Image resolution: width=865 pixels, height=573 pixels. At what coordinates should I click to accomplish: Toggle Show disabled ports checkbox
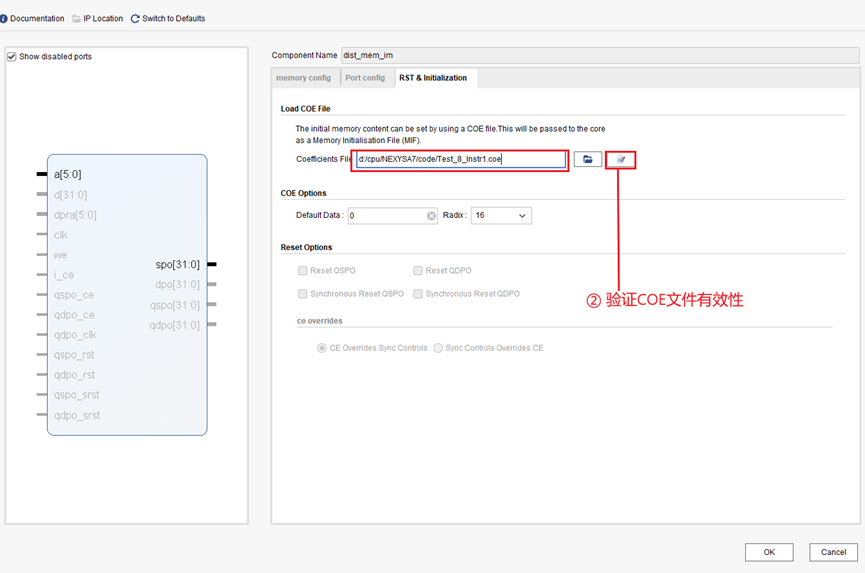click(x=12, y=56)
